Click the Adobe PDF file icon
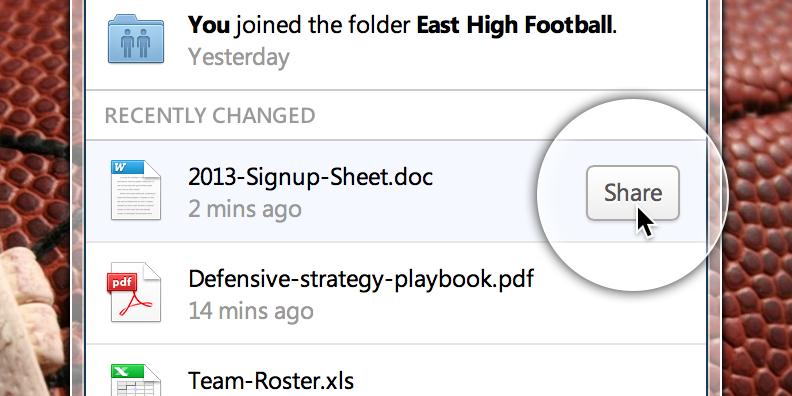This screenshot has width=792, height=396. click(136, 292)
